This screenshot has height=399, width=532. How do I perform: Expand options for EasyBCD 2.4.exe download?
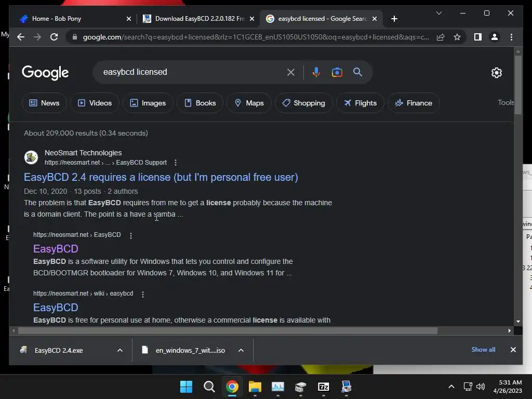point(120,350)
